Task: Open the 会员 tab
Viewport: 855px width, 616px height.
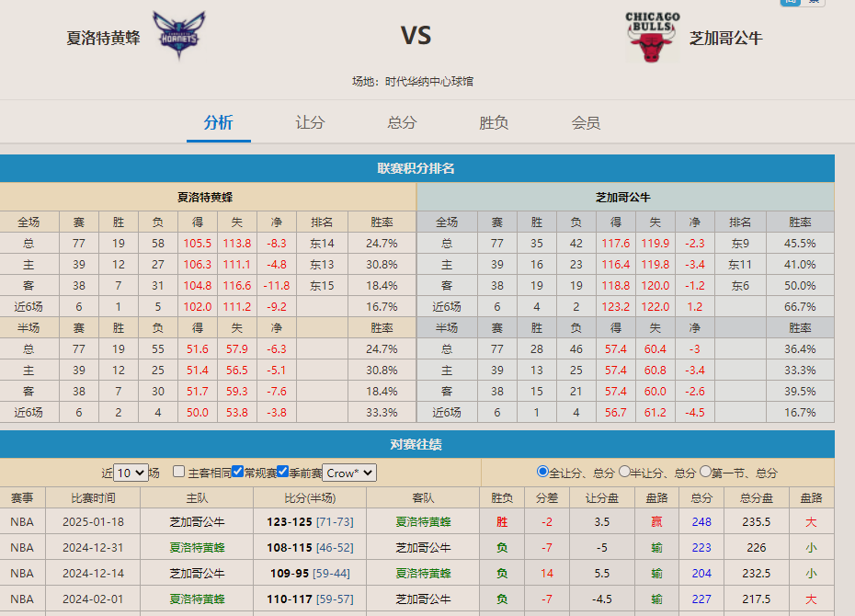Action: [585, 121]
